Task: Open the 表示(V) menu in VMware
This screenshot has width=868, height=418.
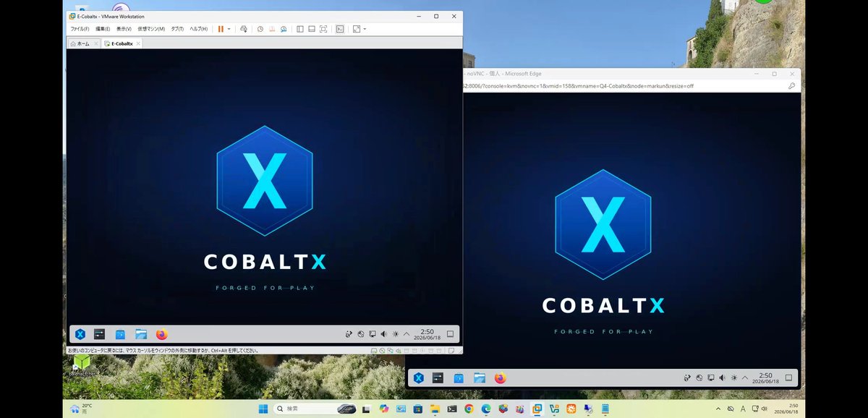Action: click(x=124, y=29)
